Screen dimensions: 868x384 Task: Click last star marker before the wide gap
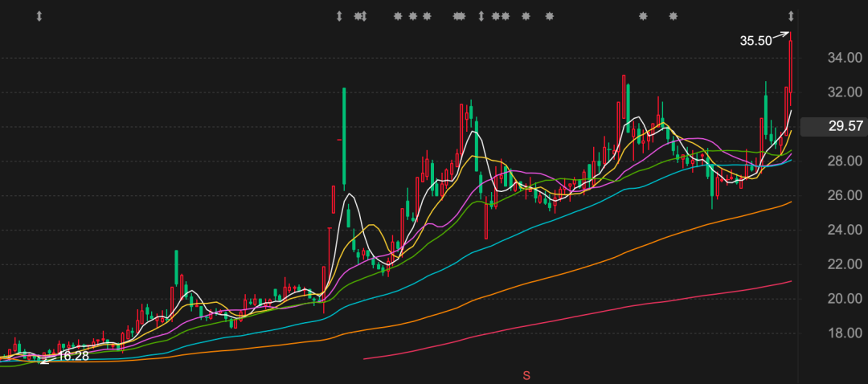(x=550, y=16)
